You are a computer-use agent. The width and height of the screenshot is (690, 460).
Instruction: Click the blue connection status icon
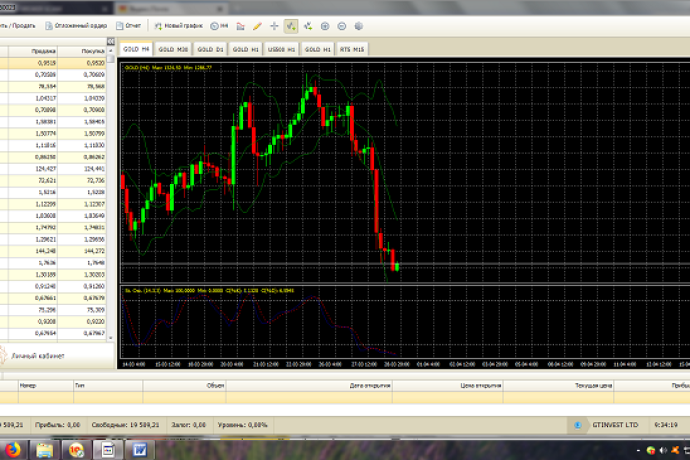[578, 425]
